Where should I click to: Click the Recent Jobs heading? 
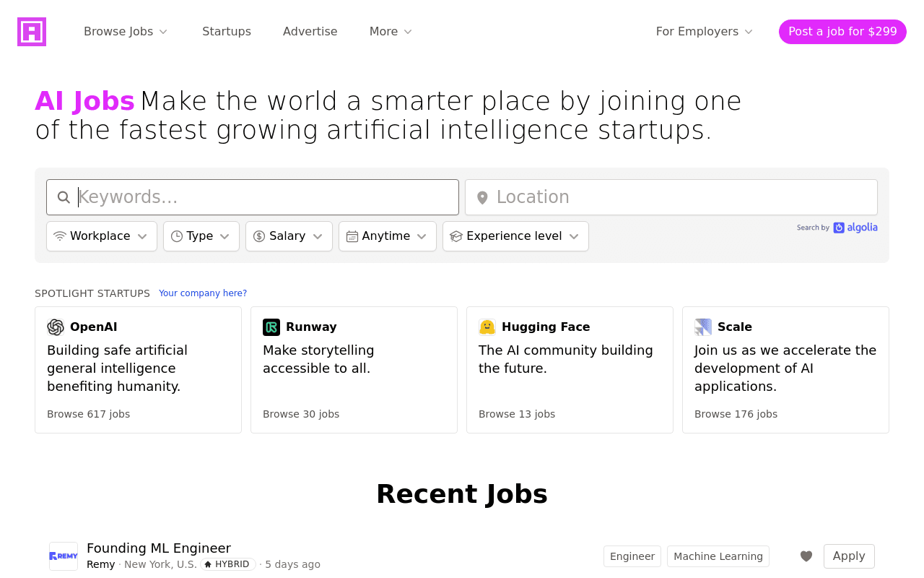[x=462, y=494]
